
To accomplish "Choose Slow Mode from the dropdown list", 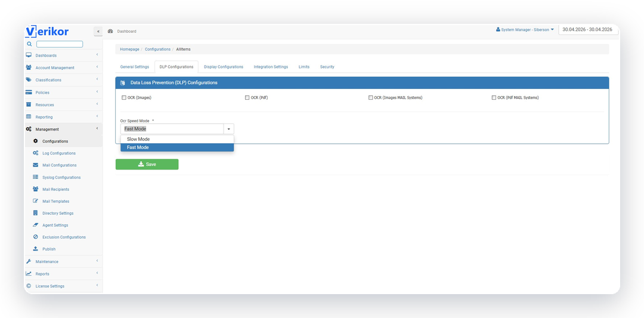I will coord(177,139).
